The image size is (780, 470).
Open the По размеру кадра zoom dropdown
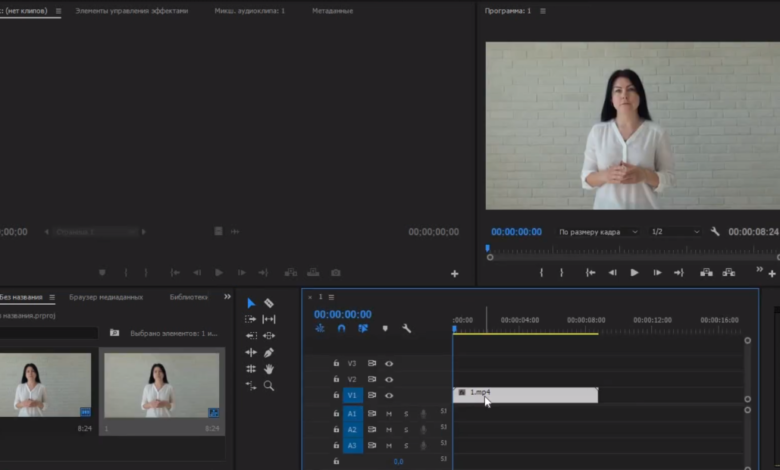tap(598, 232)
